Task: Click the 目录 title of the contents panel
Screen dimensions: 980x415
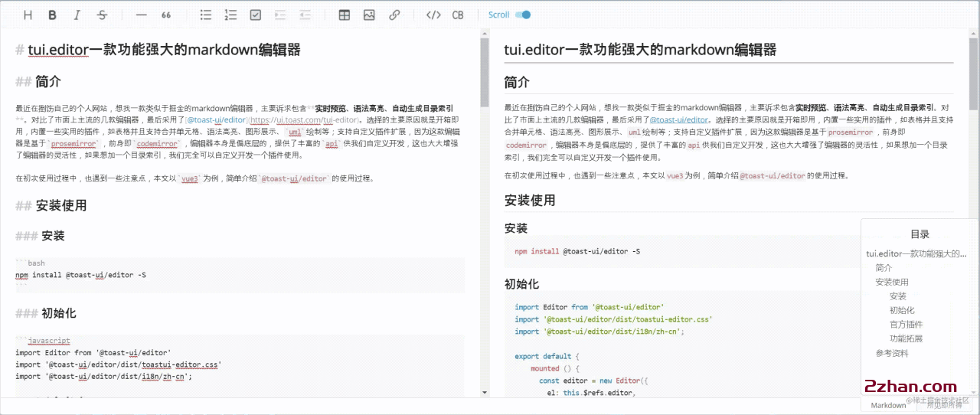Action: pyautogui.click(x=920, y=234)
